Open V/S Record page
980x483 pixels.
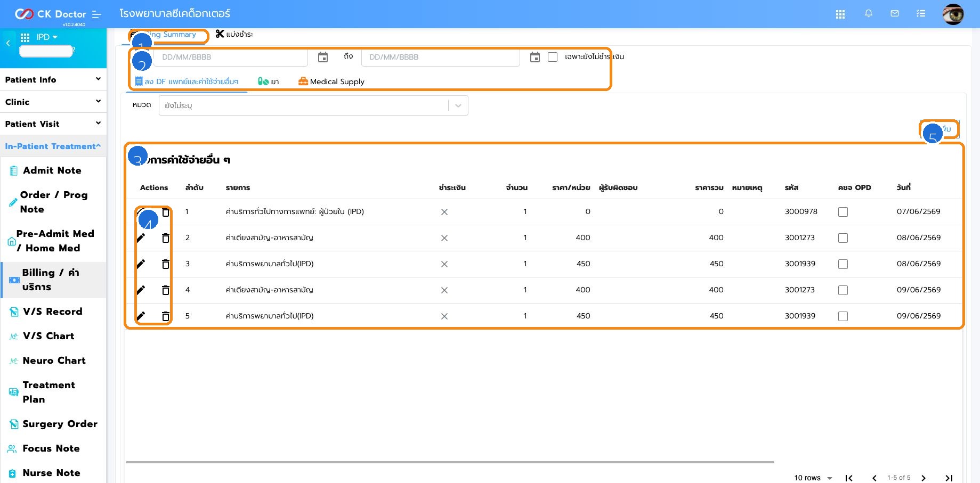point(53,312)
